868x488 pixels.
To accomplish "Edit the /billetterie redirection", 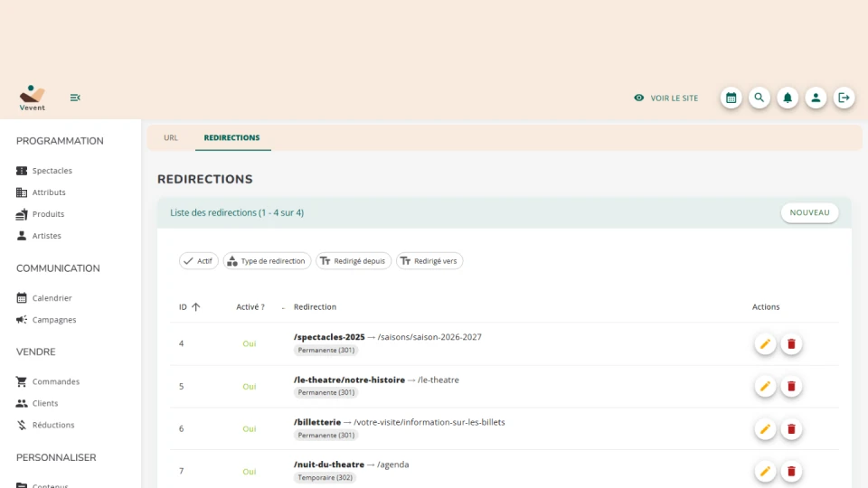I will point(765,429).
